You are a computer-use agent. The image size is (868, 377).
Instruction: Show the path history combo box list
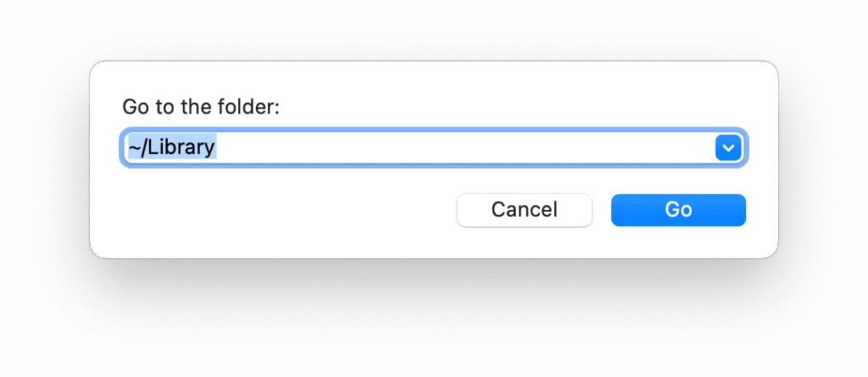point(728,148)
